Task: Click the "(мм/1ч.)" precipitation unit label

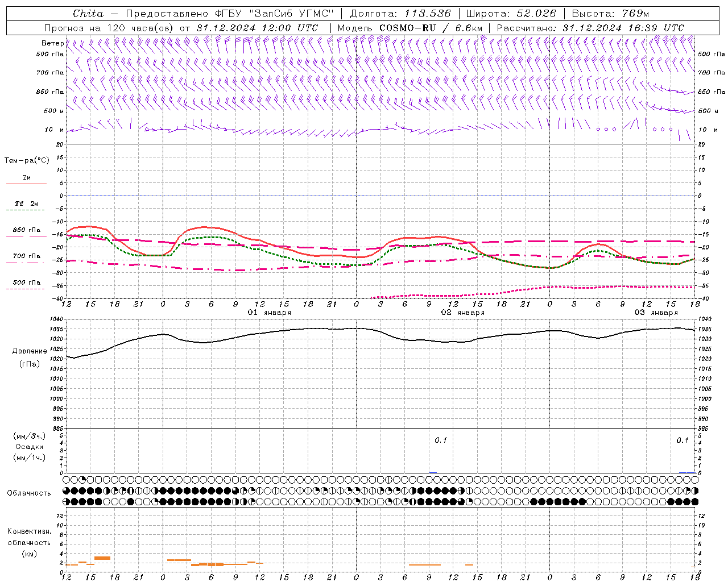Action: coord(30,458)
